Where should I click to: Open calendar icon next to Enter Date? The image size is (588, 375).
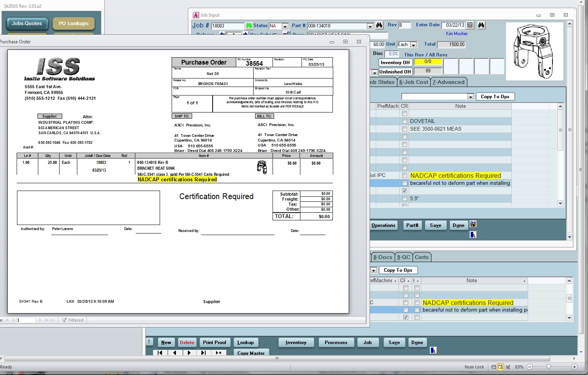click(470, 25)
